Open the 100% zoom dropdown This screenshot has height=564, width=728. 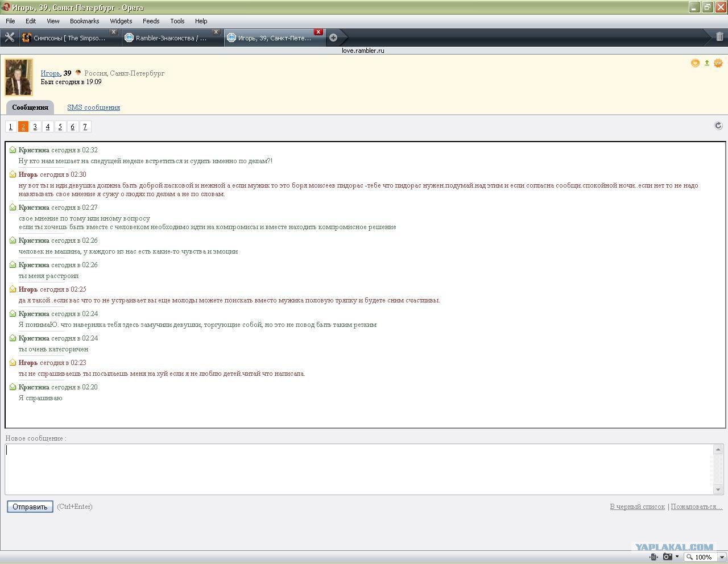click(722, 557)
